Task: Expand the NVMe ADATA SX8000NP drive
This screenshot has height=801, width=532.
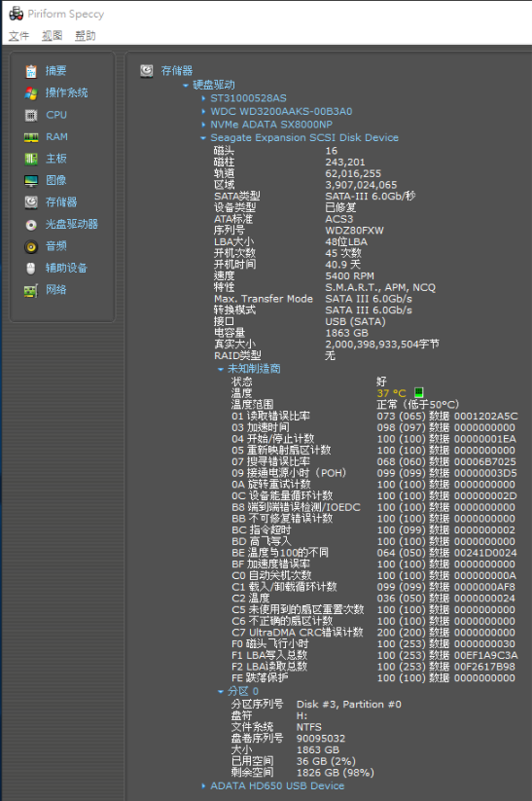Action: point(203,125)
